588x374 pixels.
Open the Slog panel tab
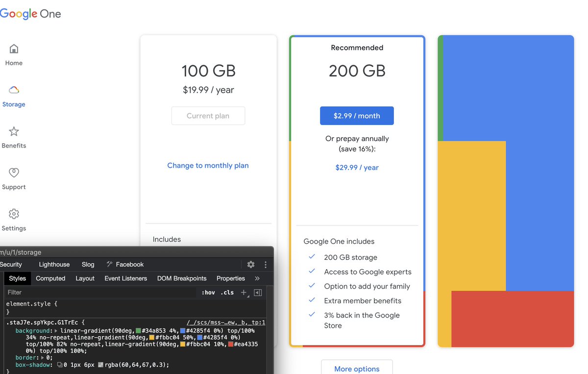[x=88, y=264]
